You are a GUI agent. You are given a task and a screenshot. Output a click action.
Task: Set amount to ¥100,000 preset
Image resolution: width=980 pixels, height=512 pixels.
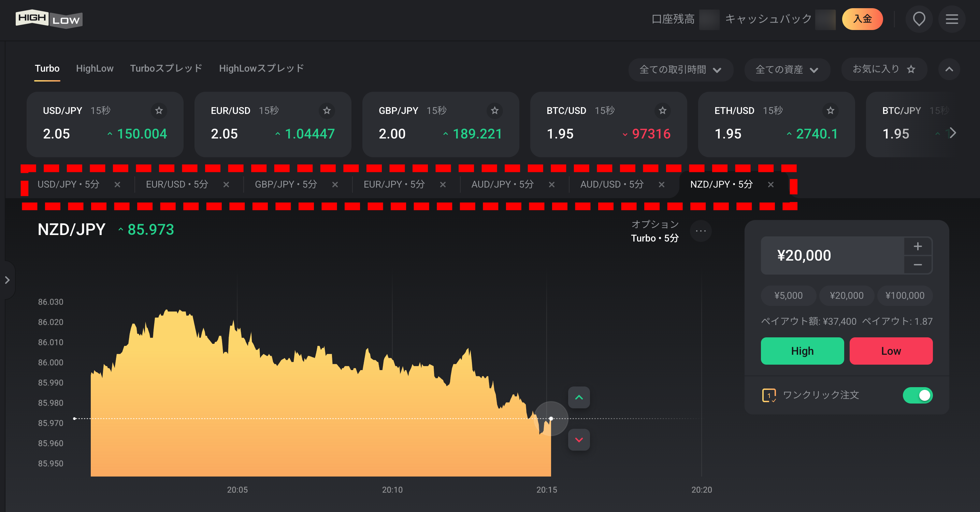(x=905, y=295)
